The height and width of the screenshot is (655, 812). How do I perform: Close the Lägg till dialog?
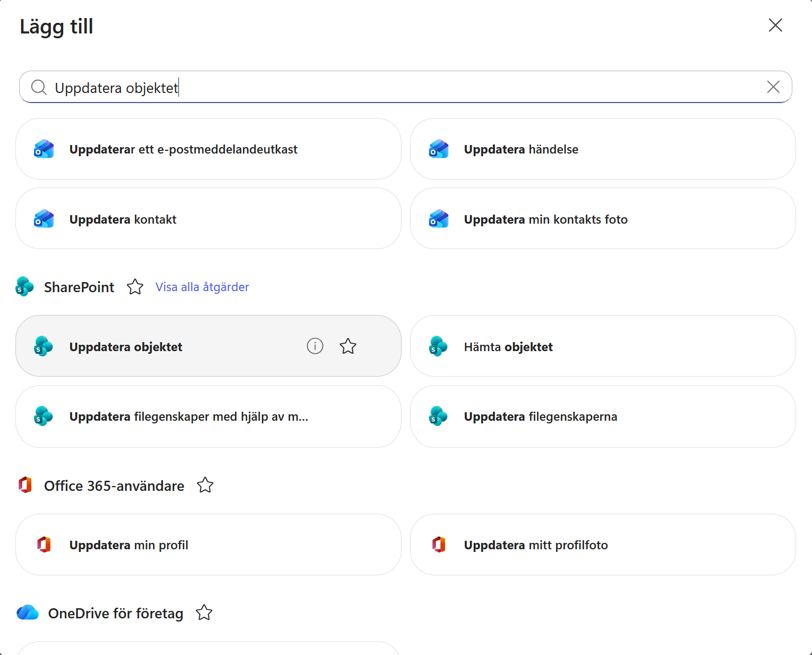click(x=775, y=25)
